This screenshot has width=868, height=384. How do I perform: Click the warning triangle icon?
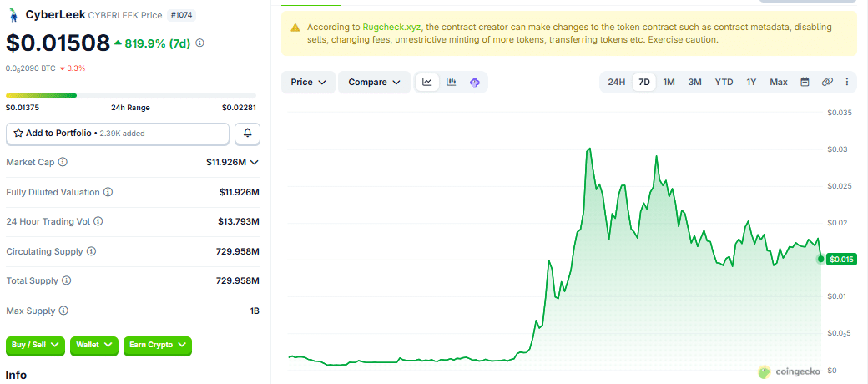pos(295,27)
